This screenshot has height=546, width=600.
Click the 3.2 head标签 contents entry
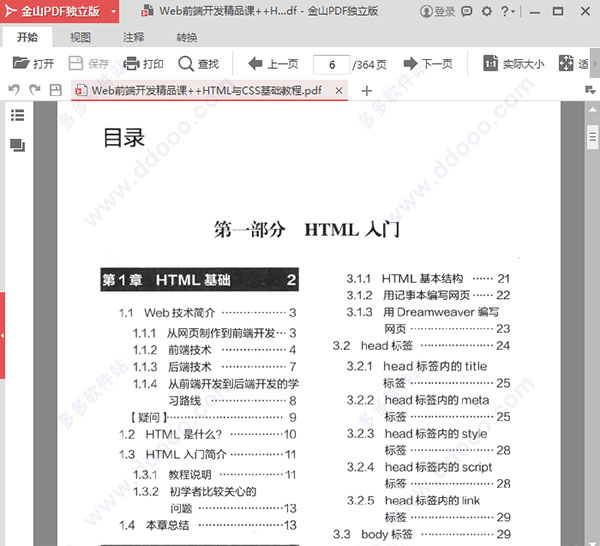[421, 346]
